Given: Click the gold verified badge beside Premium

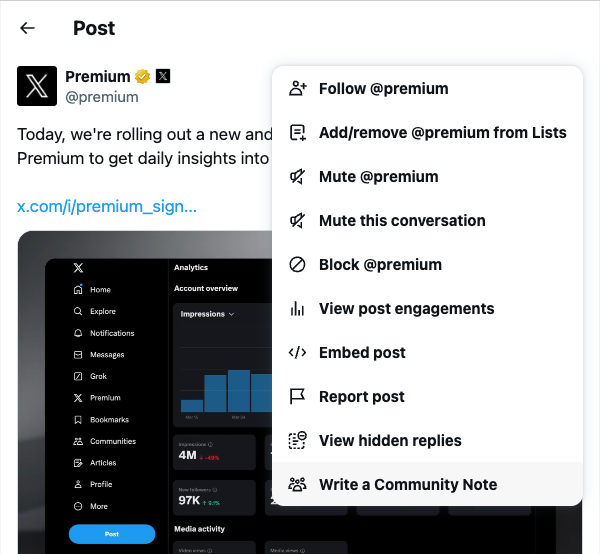Looking at the screenshot, I should [x=142, y=77].
